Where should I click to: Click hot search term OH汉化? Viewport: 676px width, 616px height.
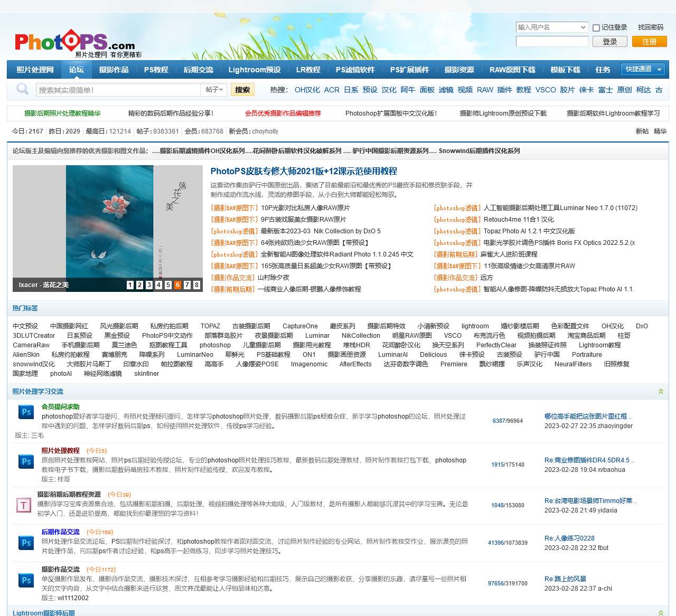[307, 90]
